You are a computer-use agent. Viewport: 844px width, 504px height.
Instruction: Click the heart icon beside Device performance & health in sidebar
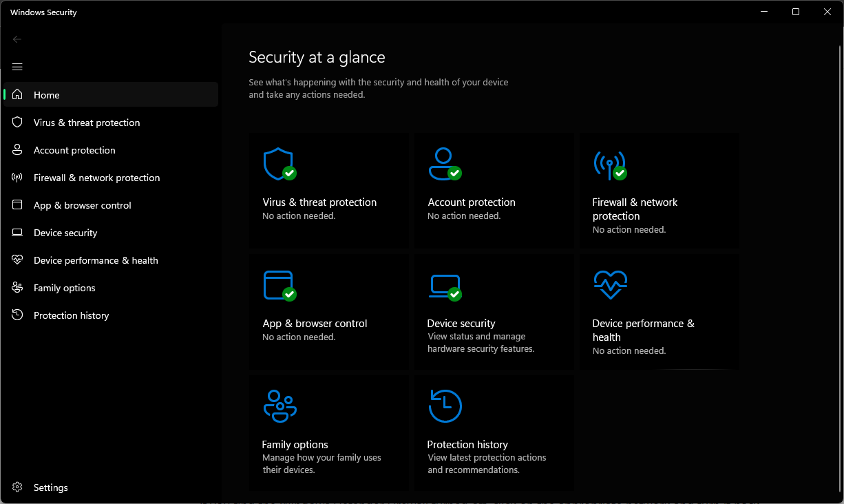(17, 260)
